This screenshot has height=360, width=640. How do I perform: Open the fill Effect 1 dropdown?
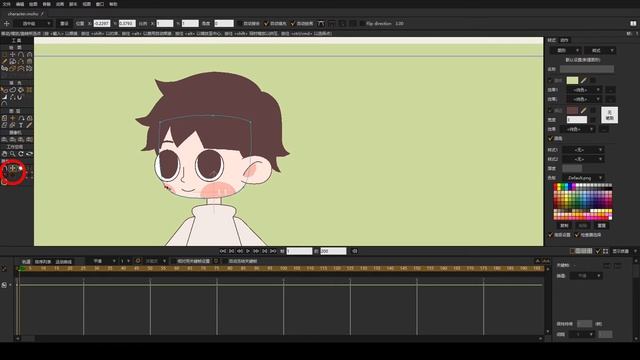[584, 90]
